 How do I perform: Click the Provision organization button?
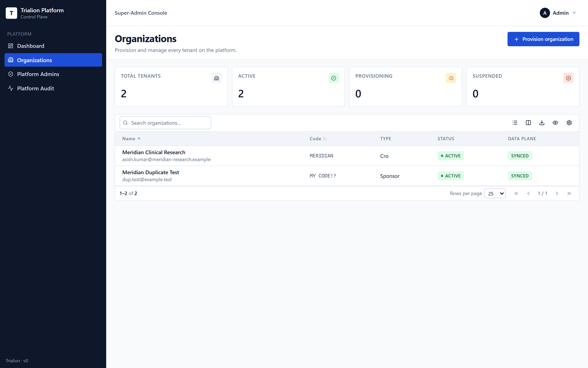tap(543, 39)
